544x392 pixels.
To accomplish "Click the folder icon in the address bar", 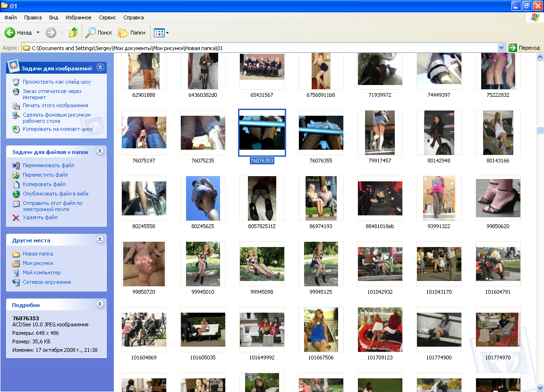I will tap(26, 48).
